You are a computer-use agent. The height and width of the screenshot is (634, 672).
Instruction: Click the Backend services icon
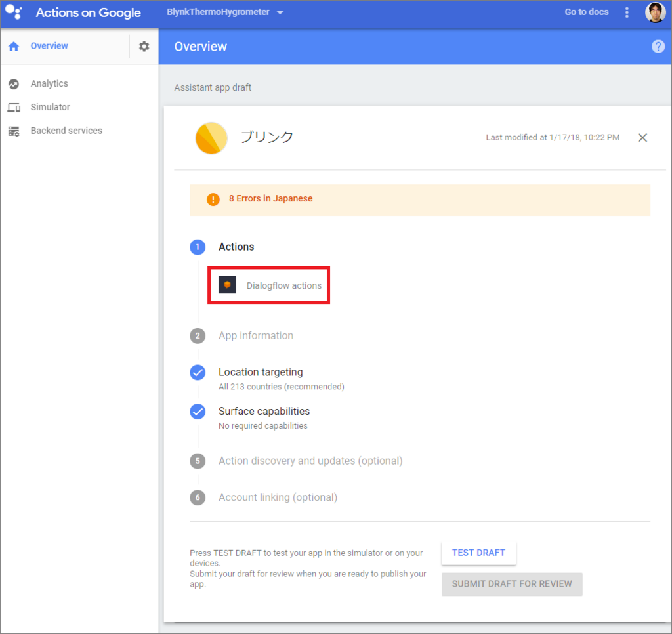pos(14,131)
